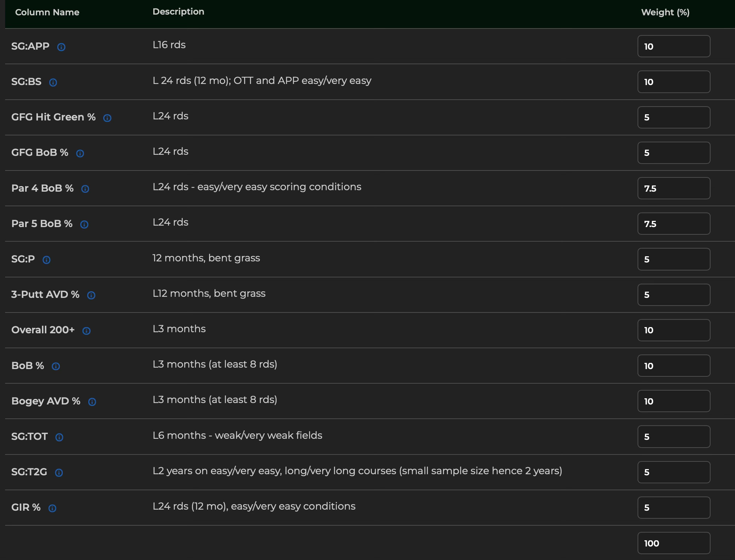This screenshot has height=560, width=735.
Task: Open the Bogey AVD % info icon
Action: click(92, 402)
